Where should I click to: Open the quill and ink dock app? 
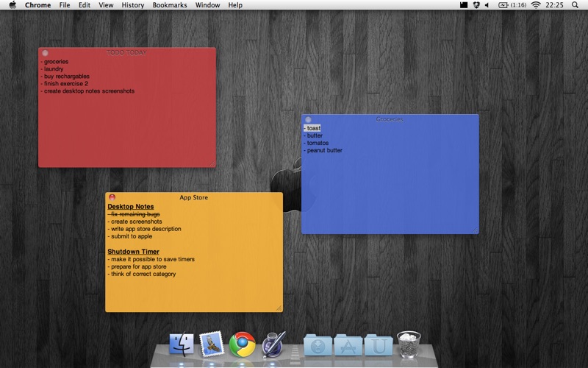(272, 344)
